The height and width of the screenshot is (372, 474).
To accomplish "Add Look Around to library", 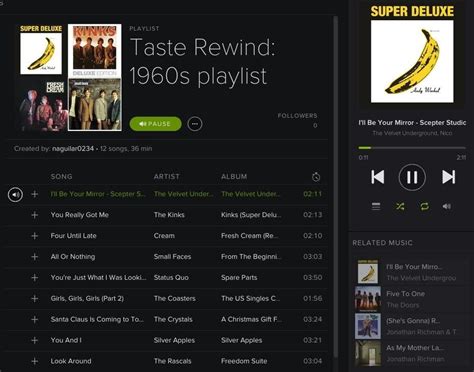I will [x=35, y=361].
